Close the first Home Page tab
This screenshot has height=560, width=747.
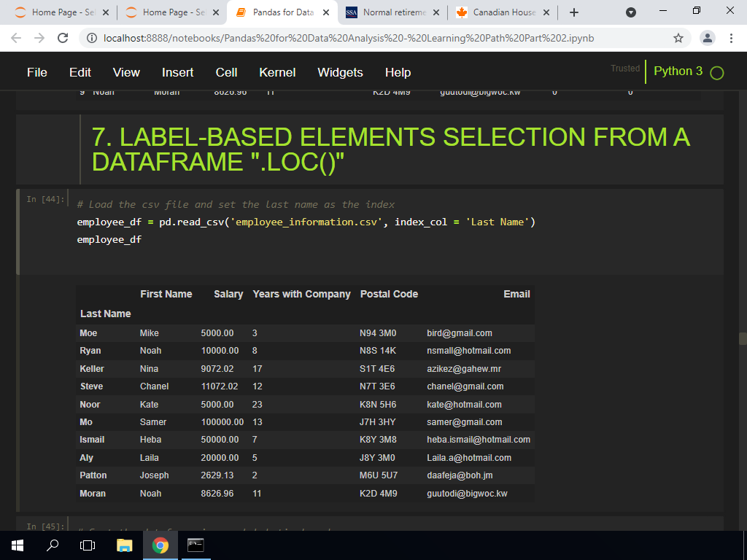[106, 13]
